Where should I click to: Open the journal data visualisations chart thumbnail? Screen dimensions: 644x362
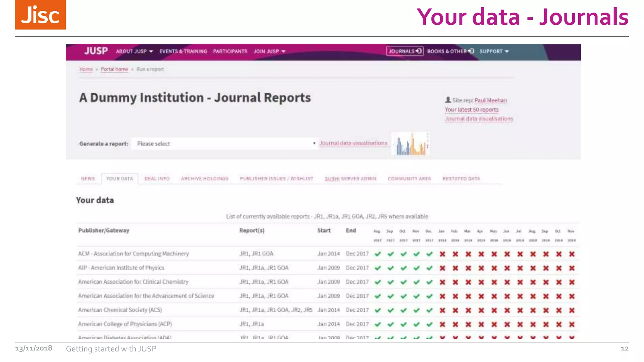pyautogui.click(x=411, y=144)
